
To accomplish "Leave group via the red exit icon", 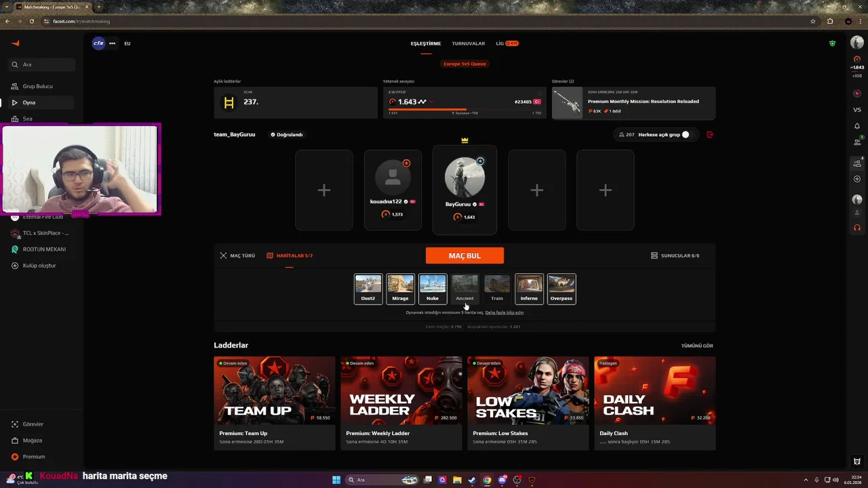I will pyautogui.click(x=710, y=135).
